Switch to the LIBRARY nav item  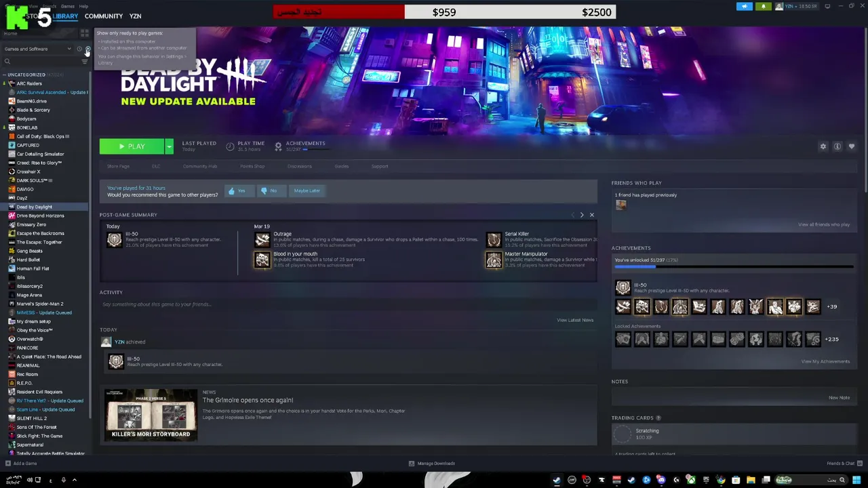[65, 16]
